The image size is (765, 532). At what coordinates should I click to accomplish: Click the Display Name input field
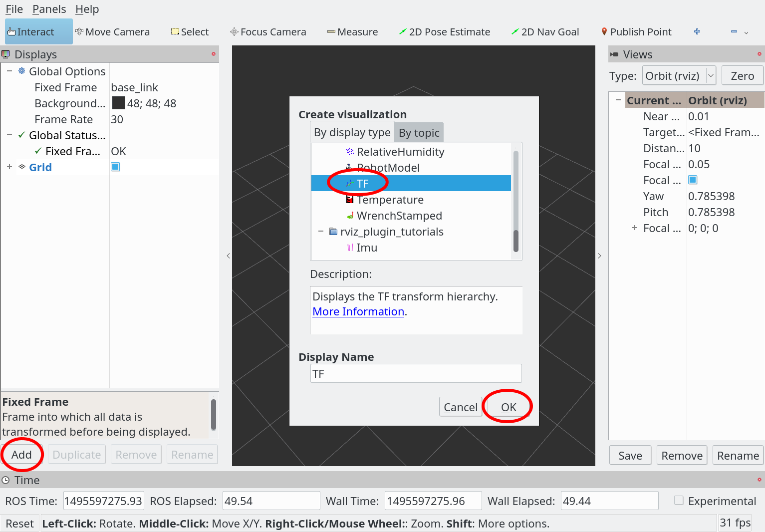[x=416, y=373]
